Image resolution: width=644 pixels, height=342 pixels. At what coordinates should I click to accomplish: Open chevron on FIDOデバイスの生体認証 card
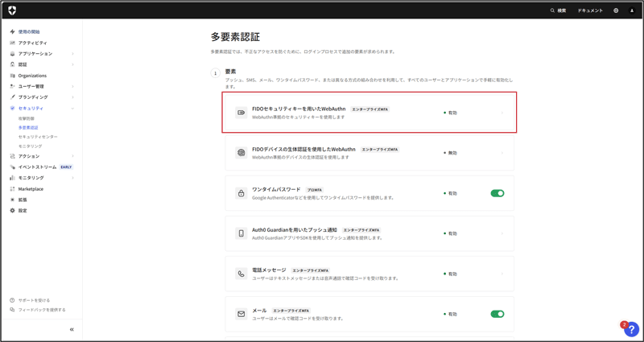[x=502, y=153]
